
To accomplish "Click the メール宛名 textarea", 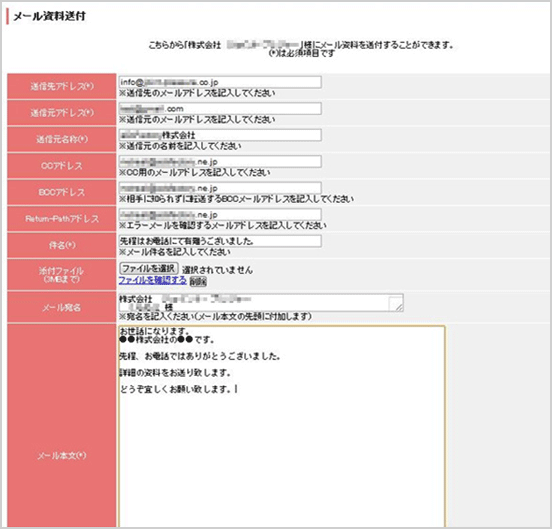I will pyautogui.click(x=261, y=303).
